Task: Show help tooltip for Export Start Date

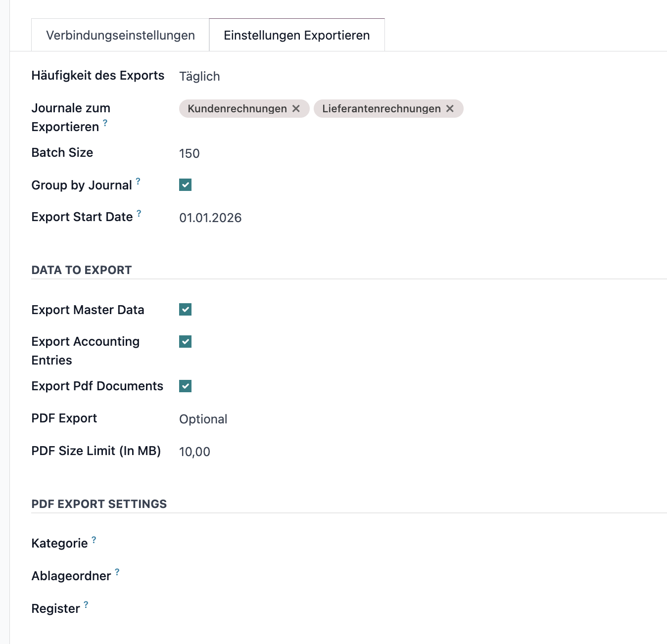Action: coord(139,213)
